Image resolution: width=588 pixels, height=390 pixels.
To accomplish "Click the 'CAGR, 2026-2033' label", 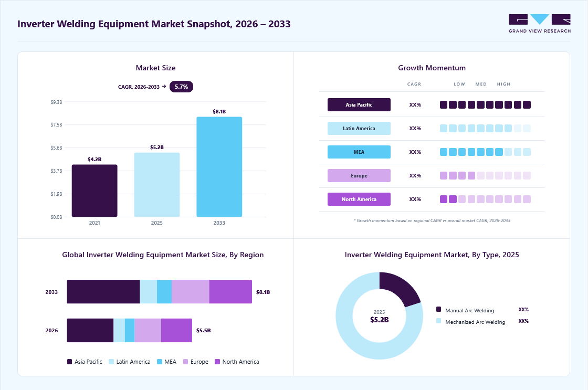I will point(139,87).
